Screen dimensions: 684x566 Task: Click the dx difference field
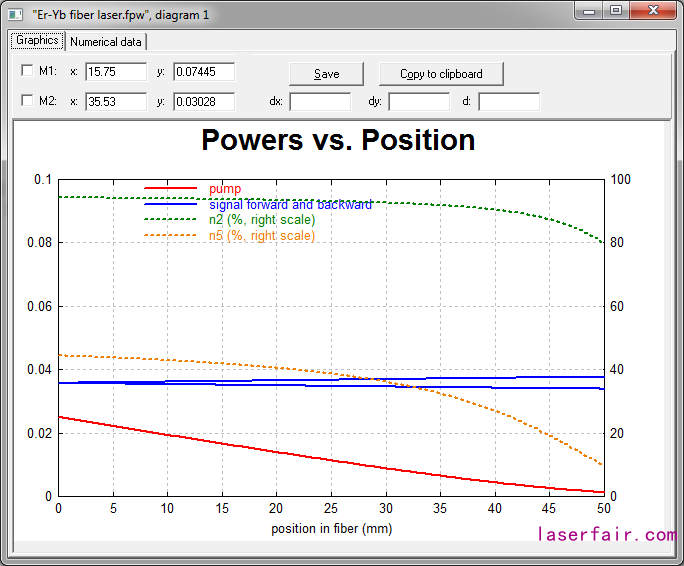(x=320, y=101)
